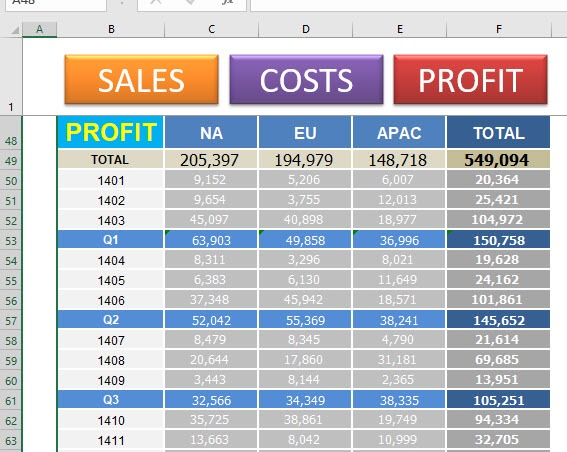Click period label 1403
Viewport: 567px width, 452px height.
coord(110,220)
